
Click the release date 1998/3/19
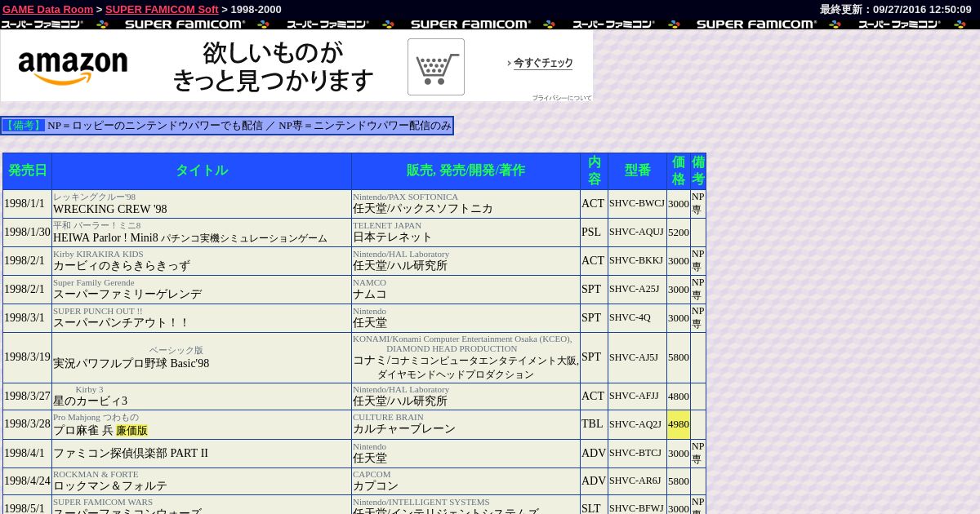[x=28, y=357]
